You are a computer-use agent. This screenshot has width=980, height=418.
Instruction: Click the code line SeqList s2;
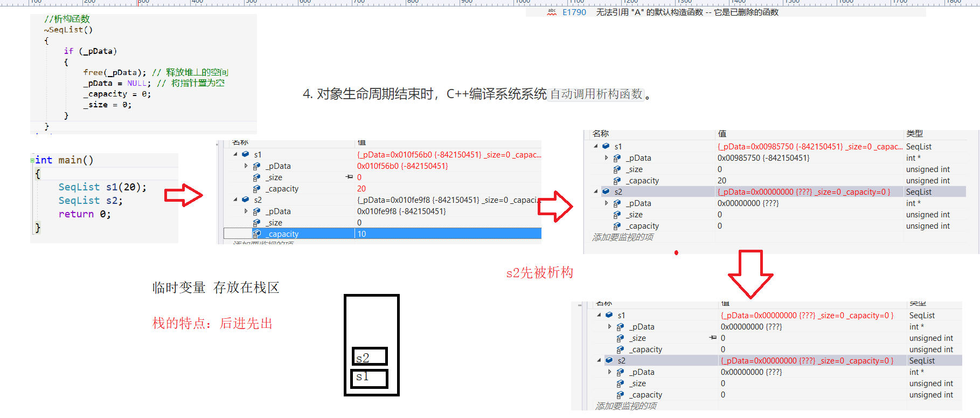click(x=91, y=201)
